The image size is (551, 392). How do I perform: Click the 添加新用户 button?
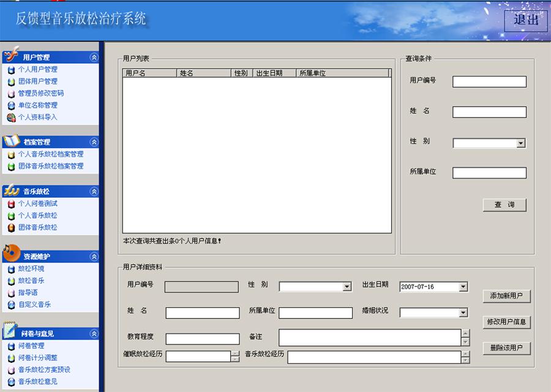pos(506,296)
